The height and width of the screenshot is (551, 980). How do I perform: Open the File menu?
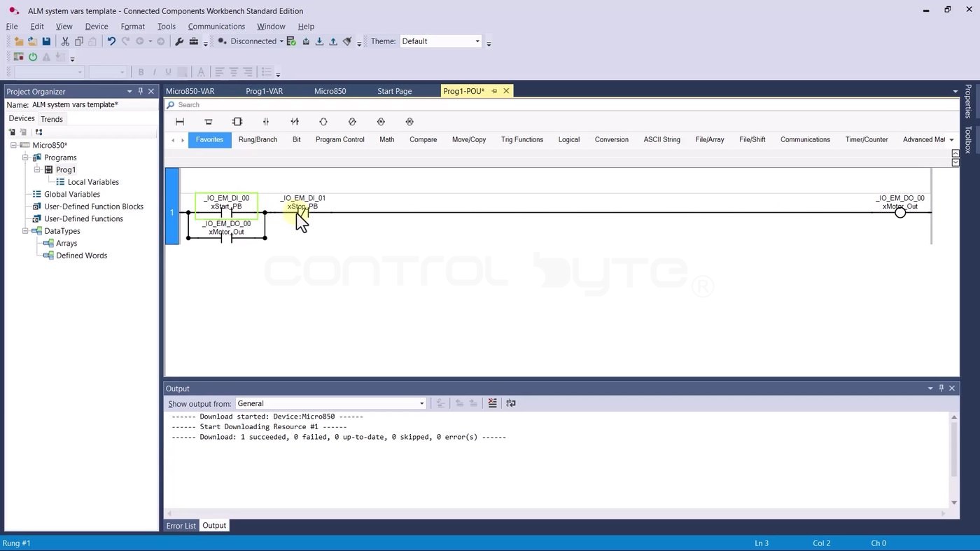tap(12, 27)
